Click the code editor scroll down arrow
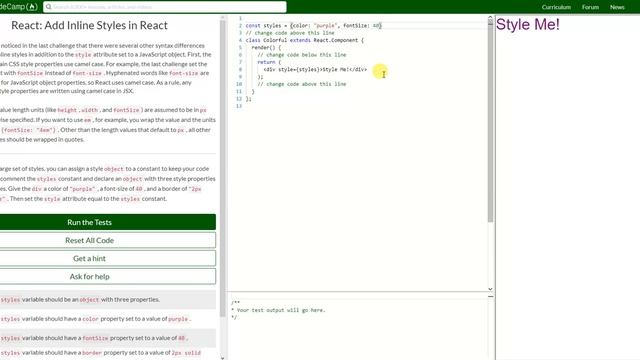The width and height of the screenshot is (640, 360). click(490, 289)
